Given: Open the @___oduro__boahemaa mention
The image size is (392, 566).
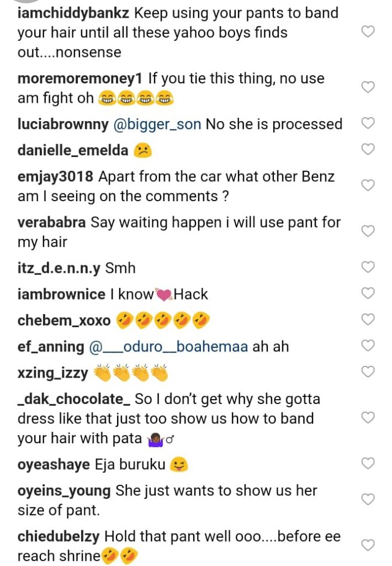Looking at the screenshot, I should (168, 347).
